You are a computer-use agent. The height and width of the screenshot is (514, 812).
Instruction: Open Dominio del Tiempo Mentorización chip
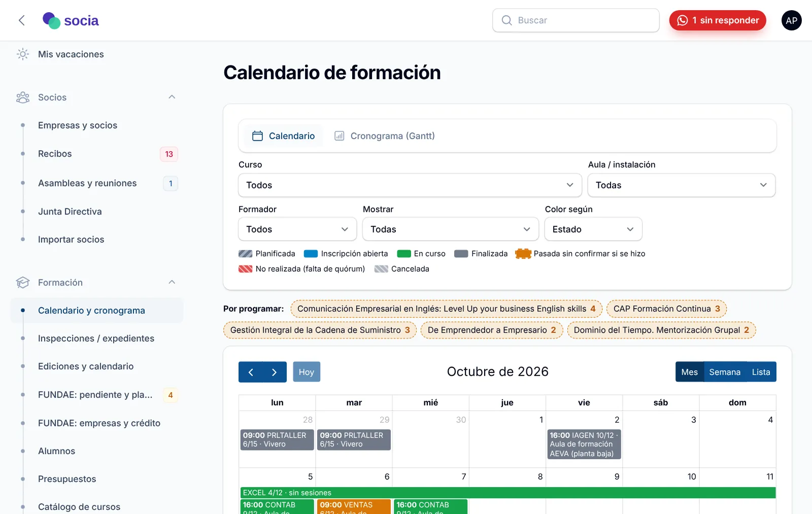[x=661, y=330]
